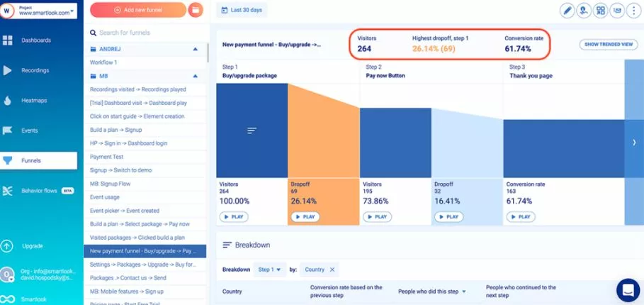This screenshot has height=305, width=644.
Task: Play recordings of 264 Step 1 visitors
Action: click(234, 216)
